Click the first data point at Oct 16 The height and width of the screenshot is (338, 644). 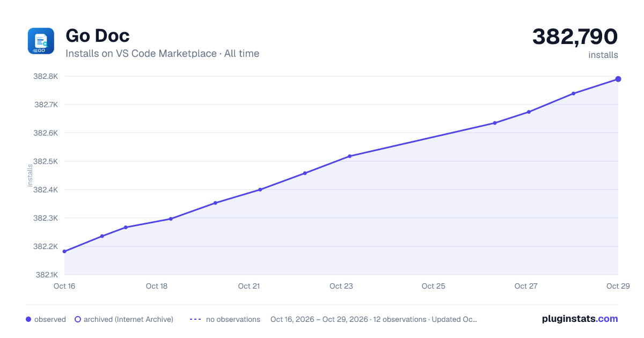tap(64, 252)
